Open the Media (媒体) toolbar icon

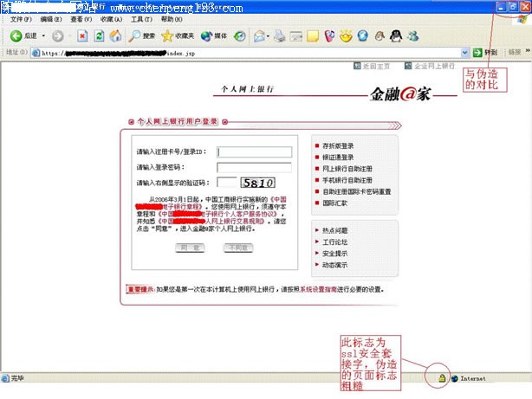coord(207,35)
